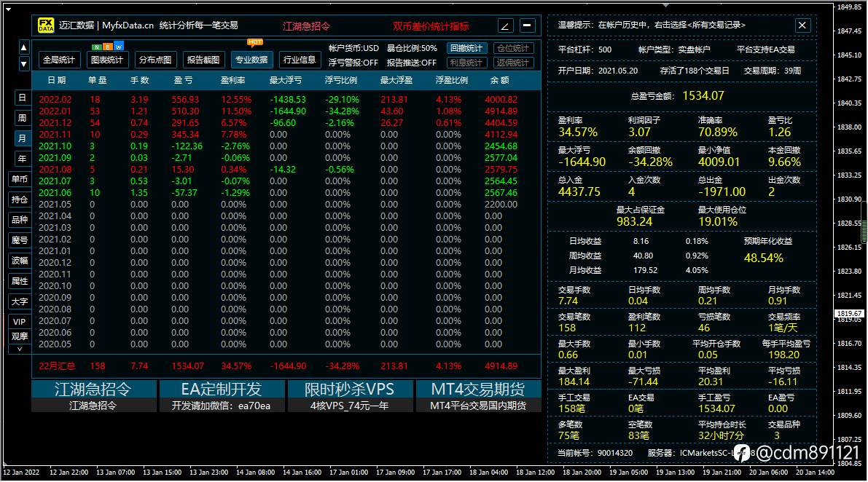Click the 余额 column header
This screenshot has height=482, width=868.
(499, 80)
